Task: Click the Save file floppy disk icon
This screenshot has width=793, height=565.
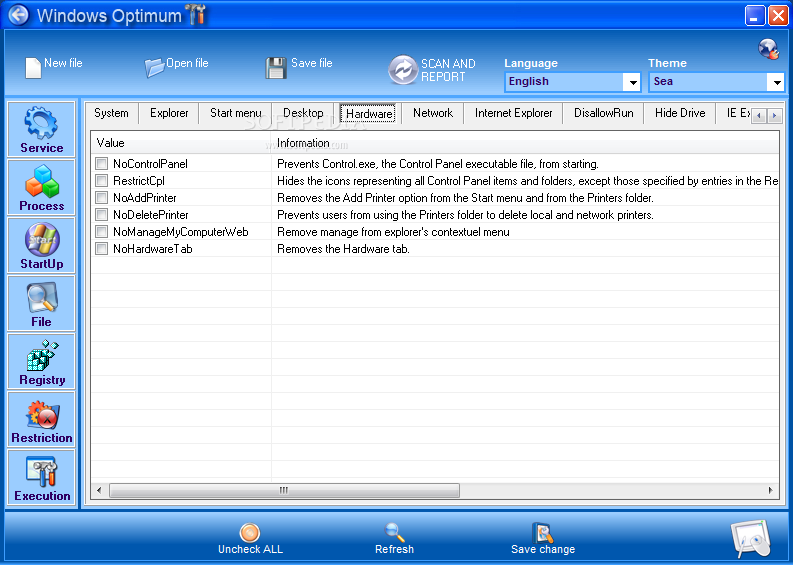Action: (276, 68)
